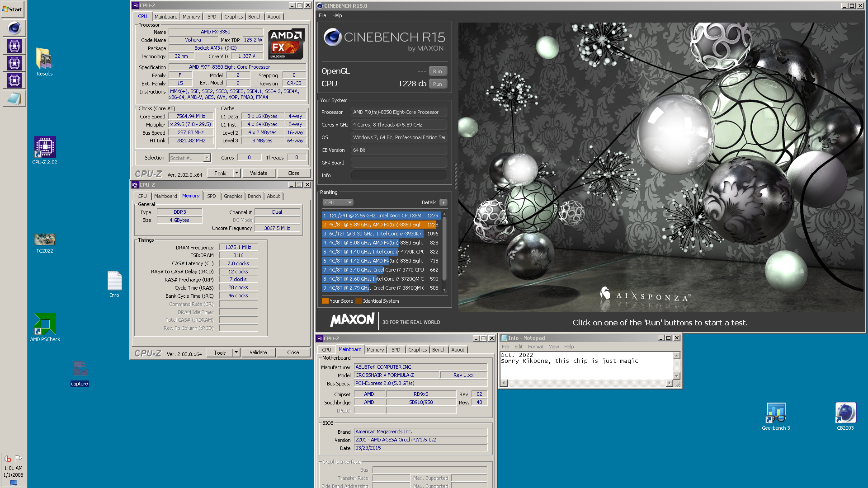Click the first CPU-Z taskbar button

[x=14, y=46]
